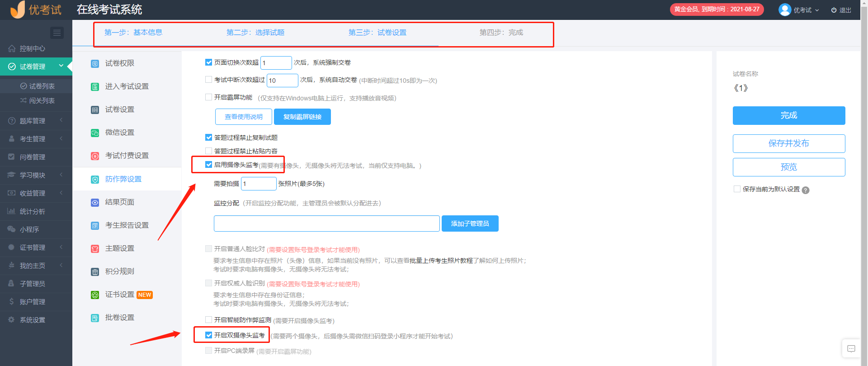Click the user avatar icon
The height and width of the screenshot is (366, 868).
tap(785, 10)
